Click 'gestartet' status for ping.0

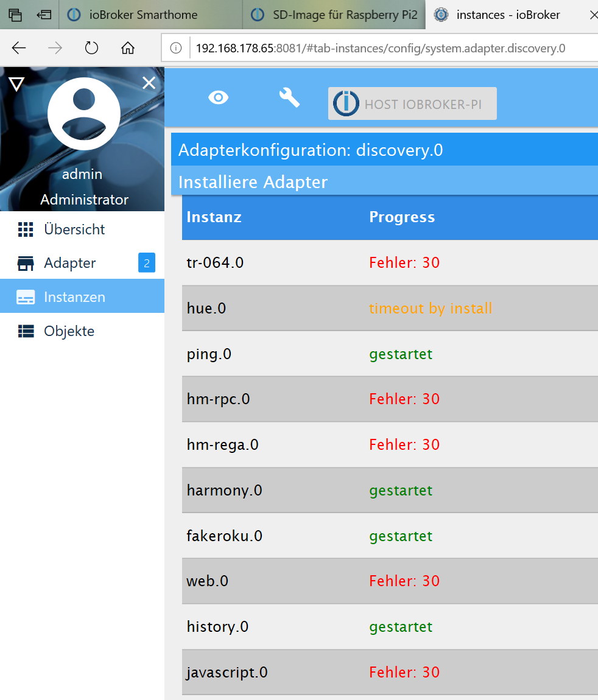pos(401,354)
